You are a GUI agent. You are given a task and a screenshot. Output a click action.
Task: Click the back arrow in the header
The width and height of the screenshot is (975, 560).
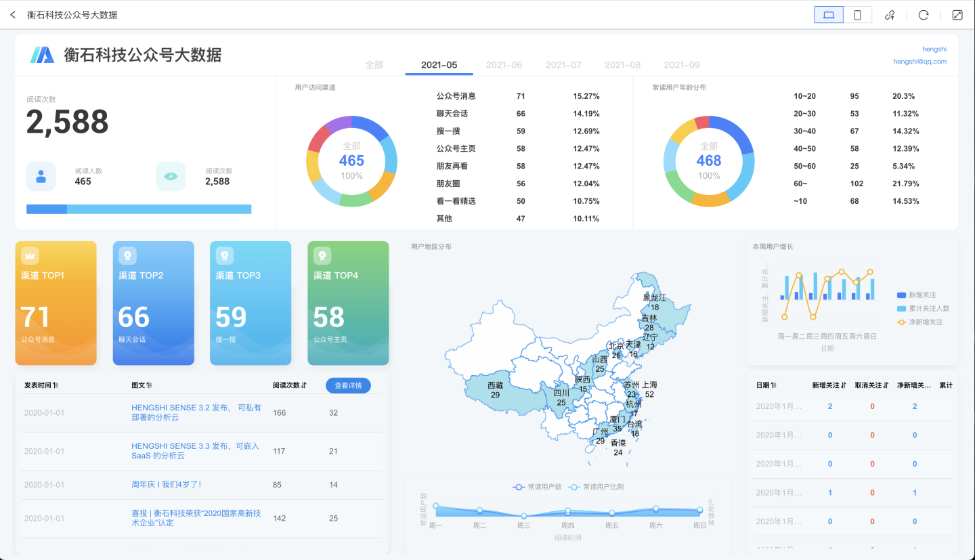click(13, 15)
